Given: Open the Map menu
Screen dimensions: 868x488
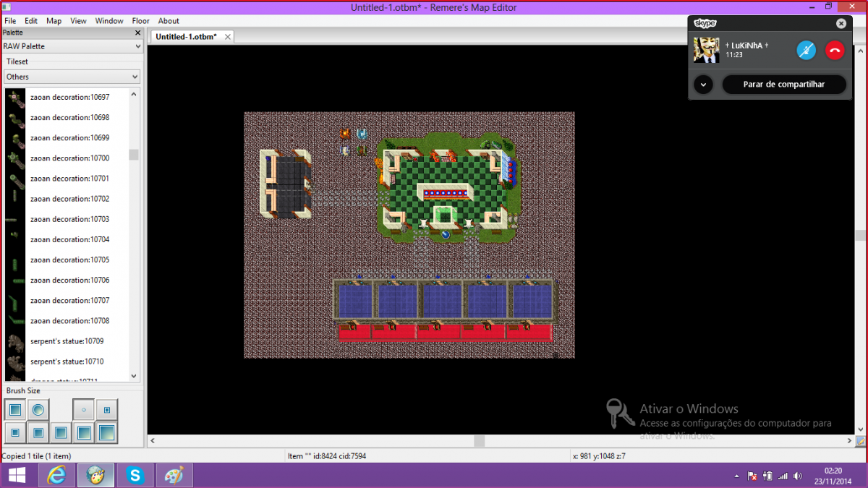Looking at the screenshot, I should click(x=54, y=21).
